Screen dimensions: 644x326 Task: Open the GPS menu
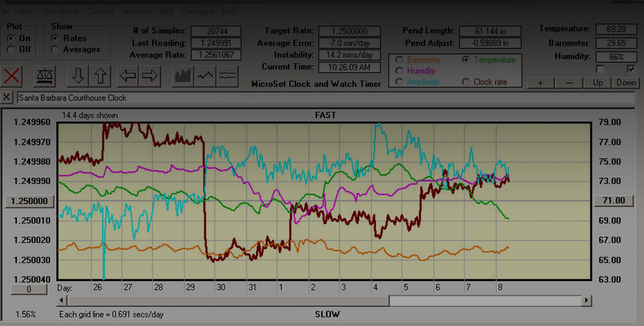coord(166,11)
